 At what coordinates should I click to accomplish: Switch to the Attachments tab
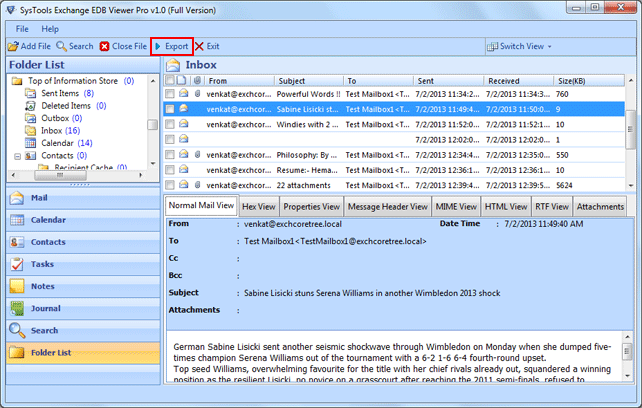600,207
